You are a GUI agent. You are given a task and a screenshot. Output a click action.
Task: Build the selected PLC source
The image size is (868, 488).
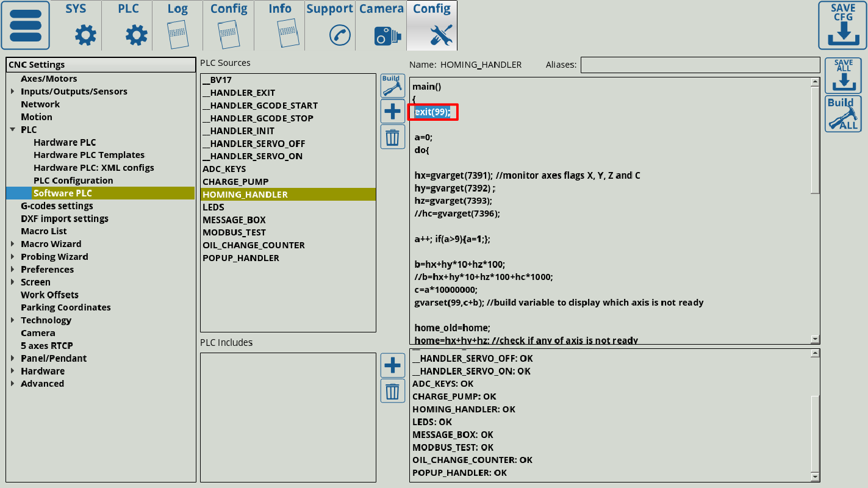tap(392, 86)
